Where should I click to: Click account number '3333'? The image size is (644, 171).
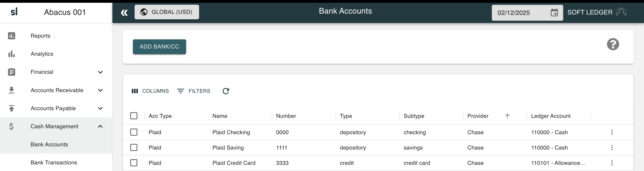pyautogui.click(x=282, y=163)
